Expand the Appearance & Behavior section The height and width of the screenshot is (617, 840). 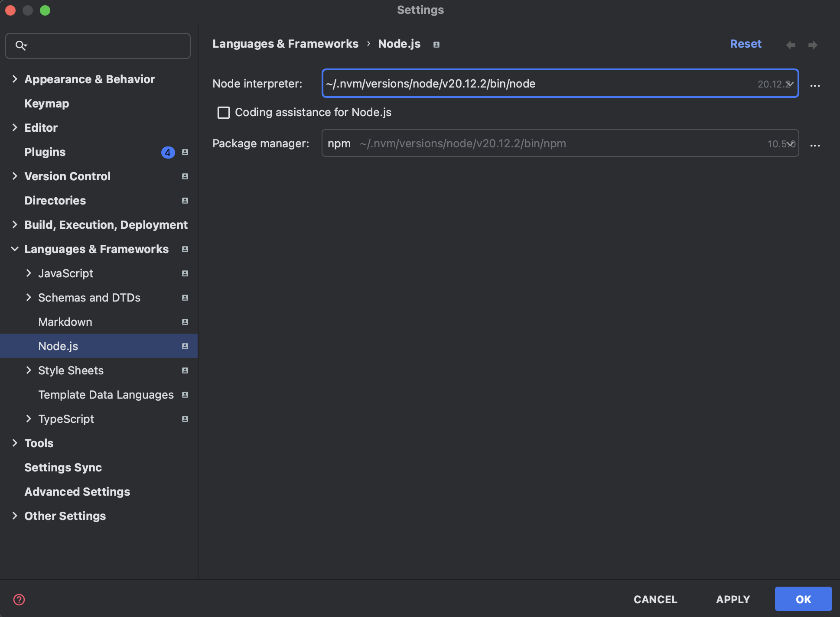[x=15, y=79]
